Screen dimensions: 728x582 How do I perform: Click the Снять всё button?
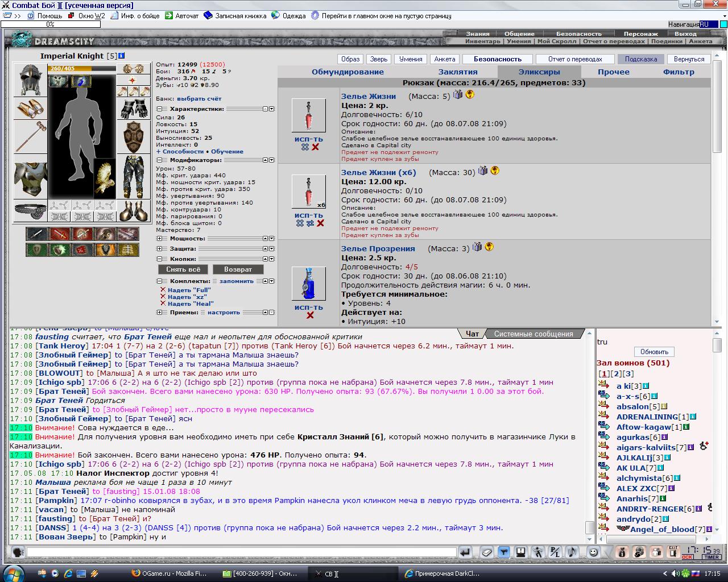point(183,269)
